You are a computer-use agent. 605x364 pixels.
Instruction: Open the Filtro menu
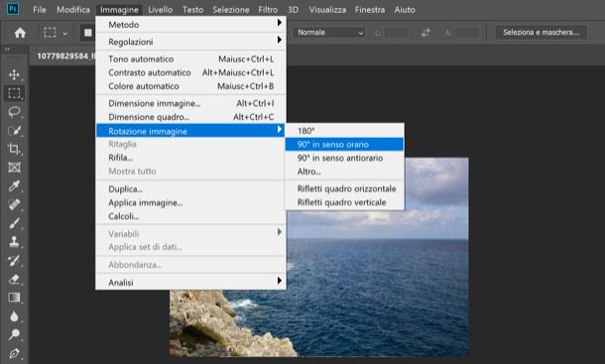[x=268, y=10]
